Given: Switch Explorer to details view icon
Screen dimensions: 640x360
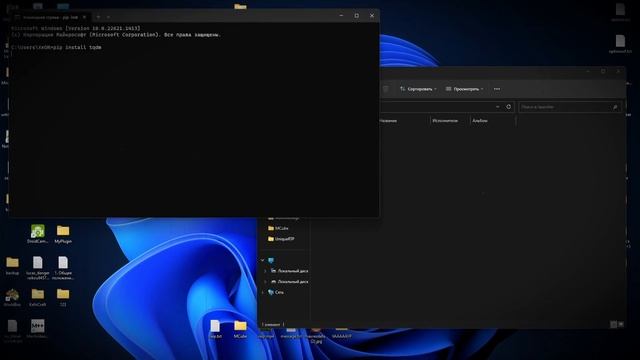Looking at the screenshot, I should coord(613,324).
